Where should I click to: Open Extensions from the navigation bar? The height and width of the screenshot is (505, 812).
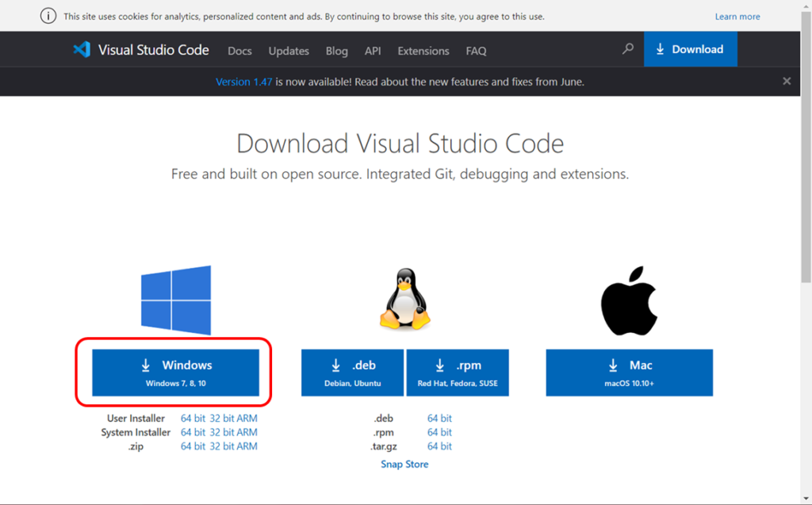[x=423, y=51]
